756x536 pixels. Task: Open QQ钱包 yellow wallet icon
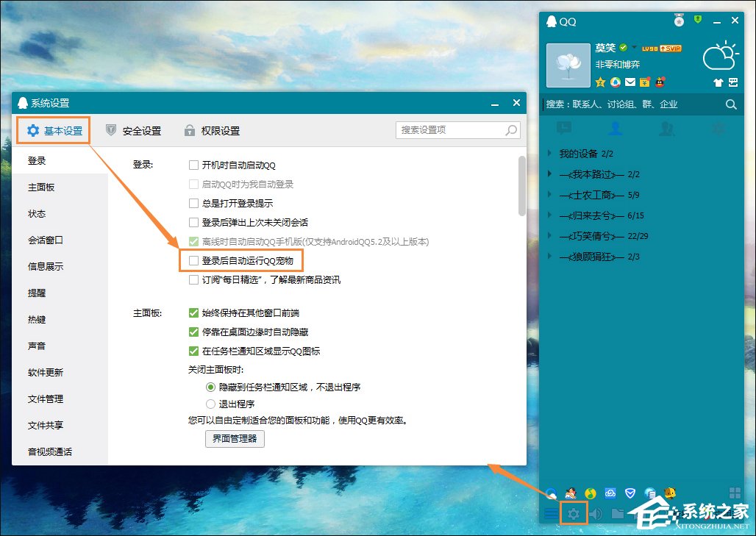(645, 82)
